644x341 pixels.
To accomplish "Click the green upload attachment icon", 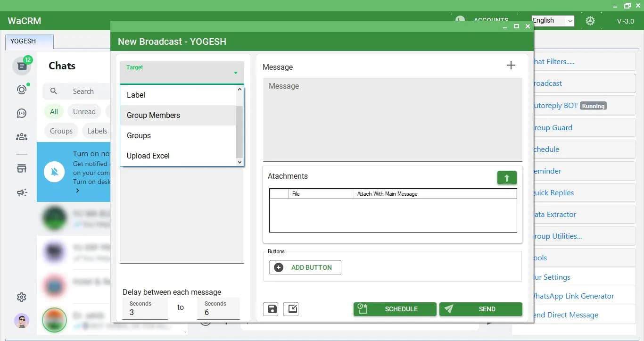I will click(x=507, y=178).
